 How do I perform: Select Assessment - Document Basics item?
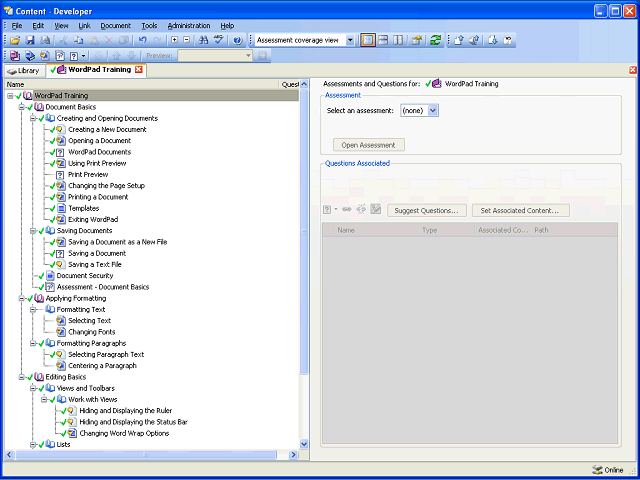[103, 287]
